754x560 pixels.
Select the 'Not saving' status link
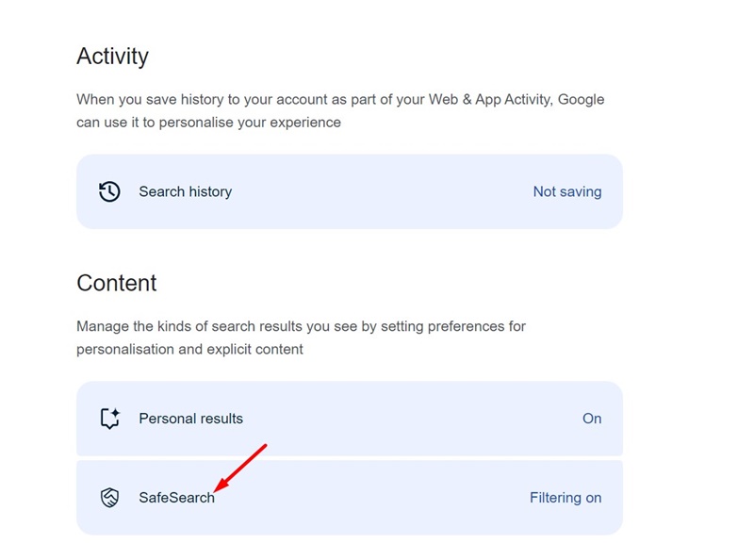[567, 191]
